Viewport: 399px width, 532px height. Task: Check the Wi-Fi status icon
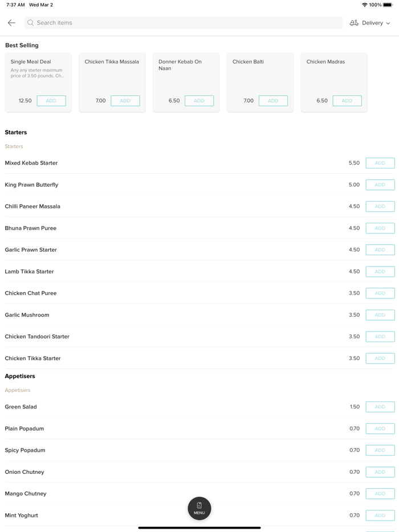(x=365, y=5)
